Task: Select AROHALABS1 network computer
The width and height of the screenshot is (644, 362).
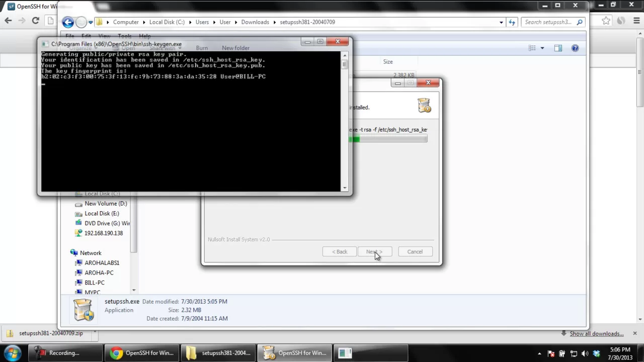Action: tap(102, 263)
